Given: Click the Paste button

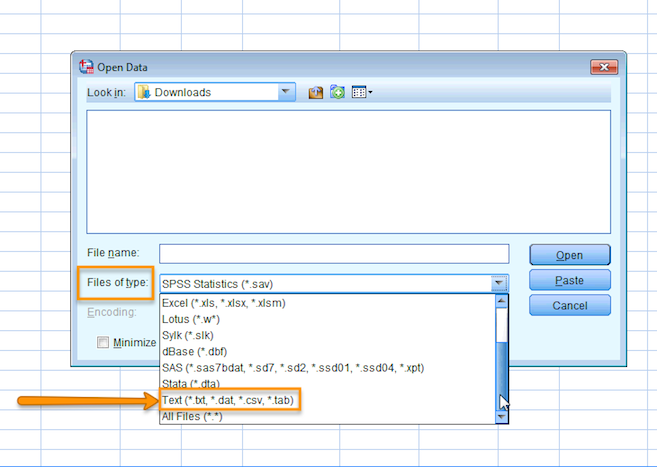Looking at the screenshot, I should (569, 280).
